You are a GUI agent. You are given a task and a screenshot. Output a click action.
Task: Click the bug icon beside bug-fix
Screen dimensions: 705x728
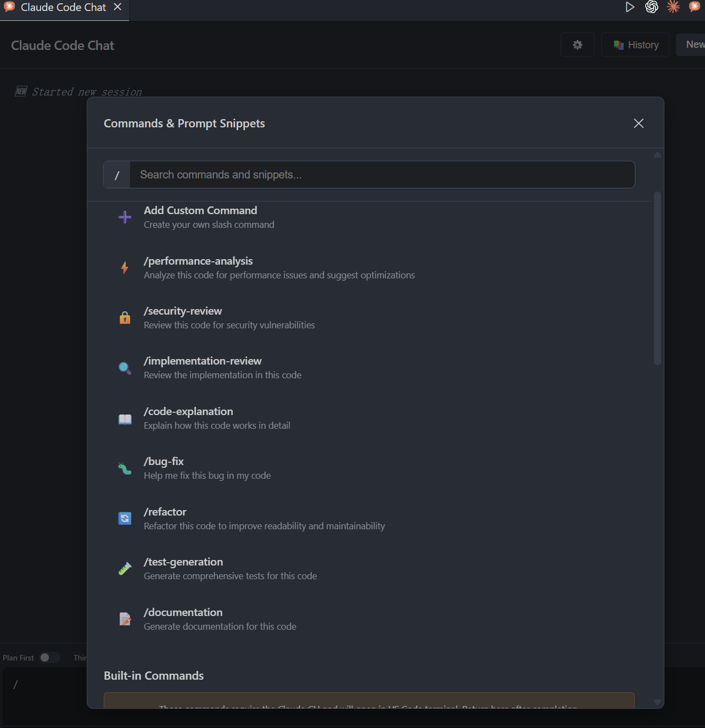click(x=125, y=468)
